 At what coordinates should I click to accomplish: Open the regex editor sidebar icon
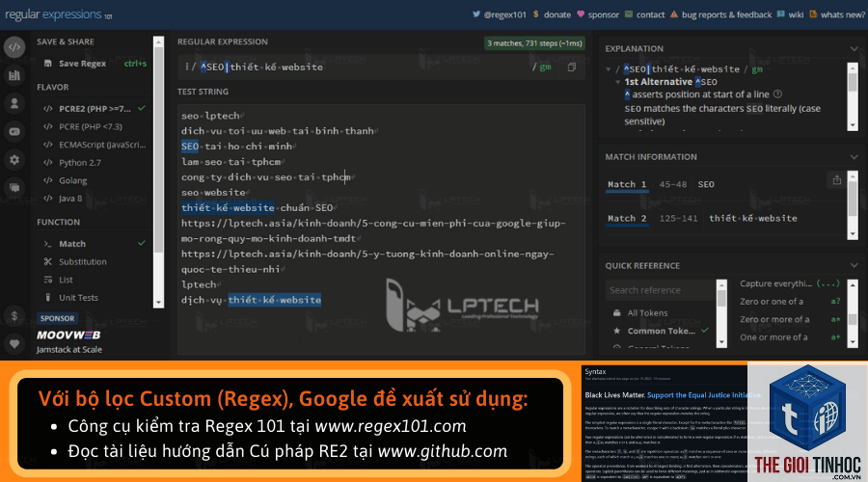(14, 47)
